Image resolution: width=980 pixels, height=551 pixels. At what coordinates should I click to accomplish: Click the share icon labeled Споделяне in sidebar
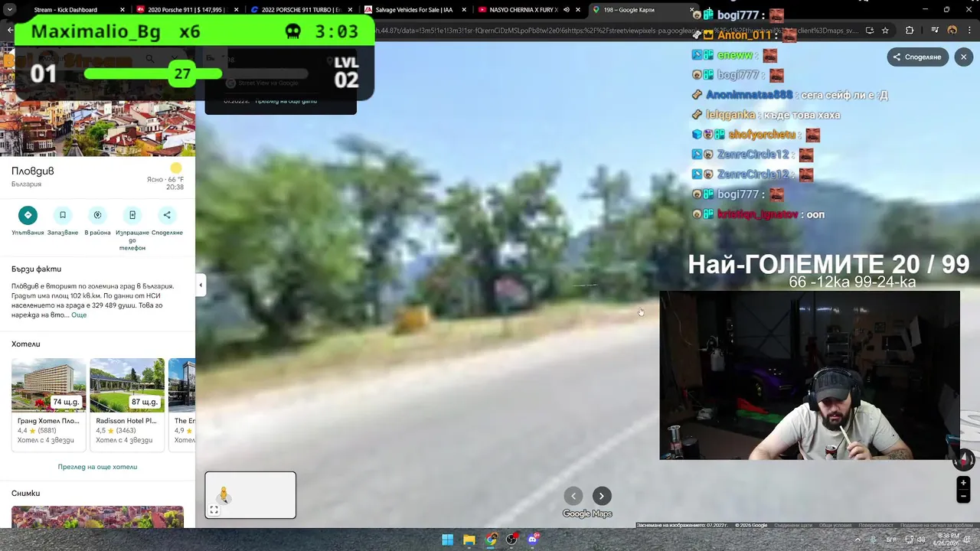coord(167,215)
